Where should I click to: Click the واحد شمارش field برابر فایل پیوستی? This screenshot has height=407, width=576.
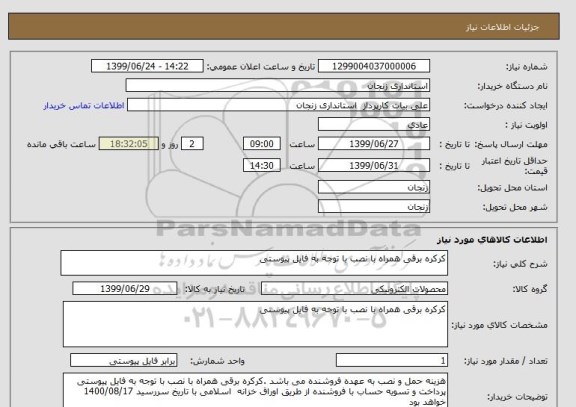[123, 361]
